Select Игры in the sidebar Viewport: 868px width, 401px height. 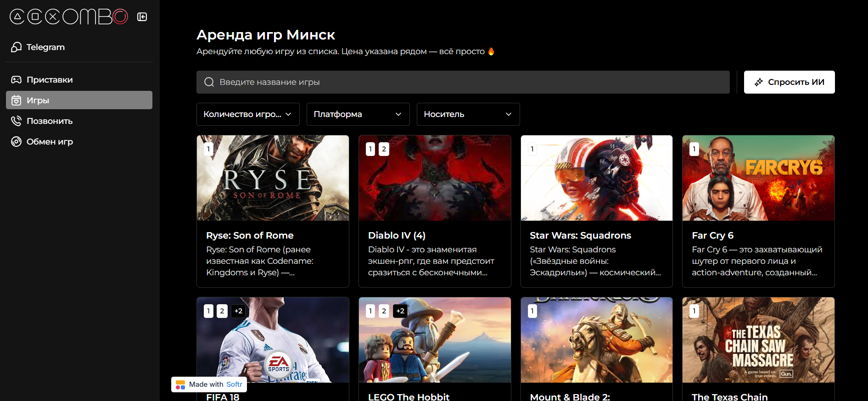(79, 100)
